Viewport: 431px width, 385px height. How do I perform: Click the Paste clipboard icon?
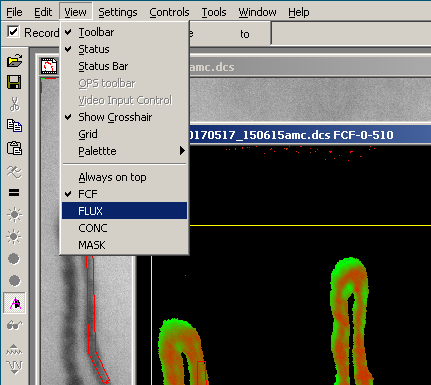click(x=14, y=148)
